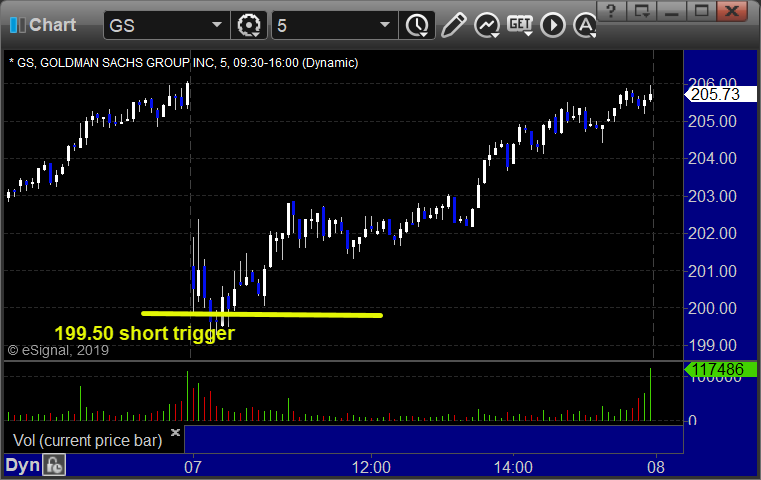
Task: Click the 200.00 price axis label
Action: [x=712, y=308]
